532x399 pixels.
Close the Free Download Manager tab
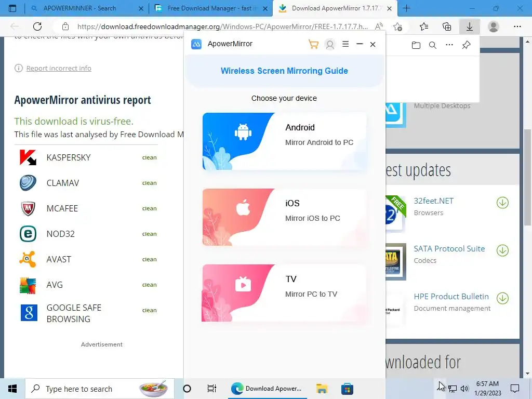265,8
